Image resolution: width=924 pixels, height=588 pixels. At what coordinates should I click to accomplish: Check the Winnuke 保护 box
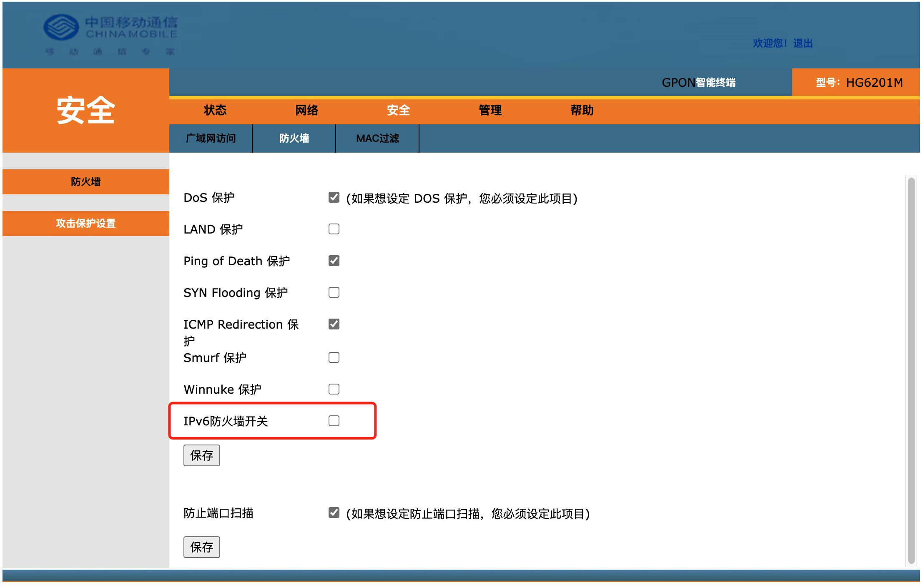pos(333,389)
